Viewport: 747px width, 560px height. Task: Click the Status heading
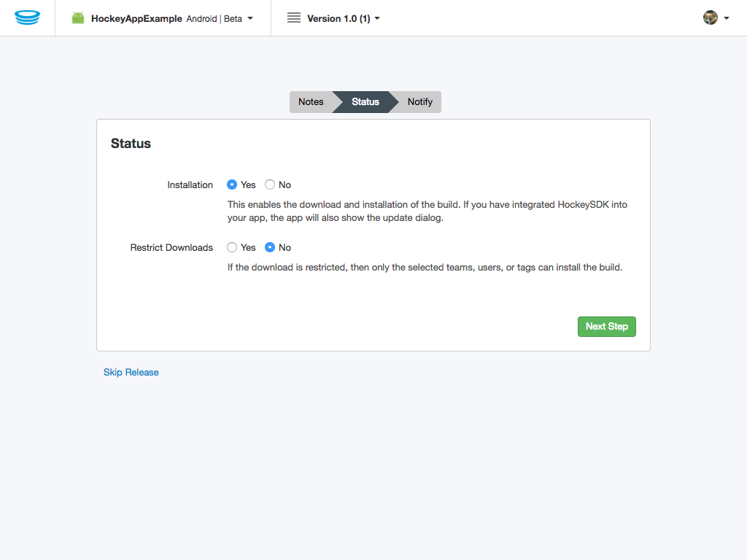tap(131, 144)
